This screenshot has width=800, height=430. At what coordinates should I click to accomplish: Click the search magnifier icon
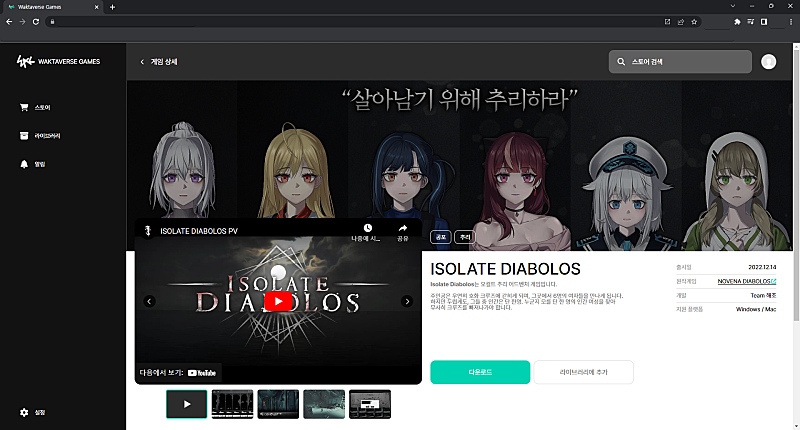point(621,62)
